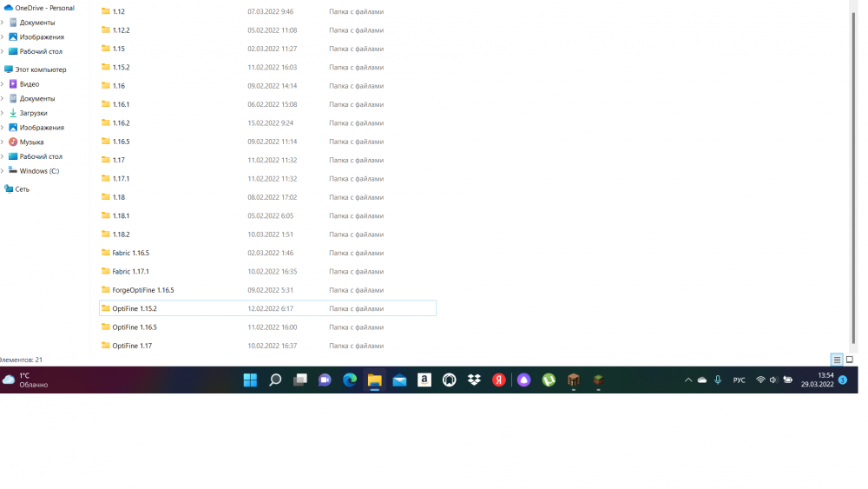868x489 pixels.
Task: Switch to details view layout
Action: (x=837, y=360)
